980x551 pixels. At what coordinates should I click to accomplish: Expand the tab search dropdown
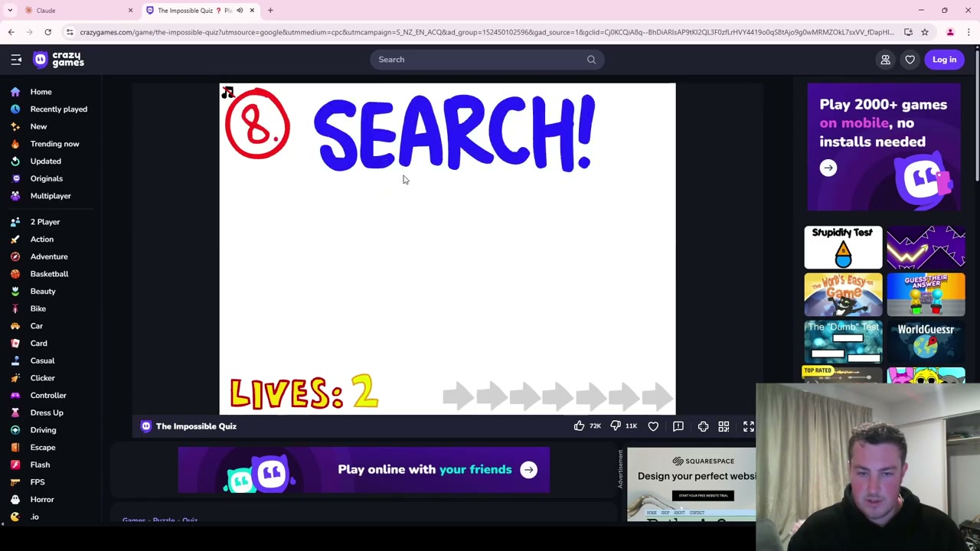coord(10,11)
